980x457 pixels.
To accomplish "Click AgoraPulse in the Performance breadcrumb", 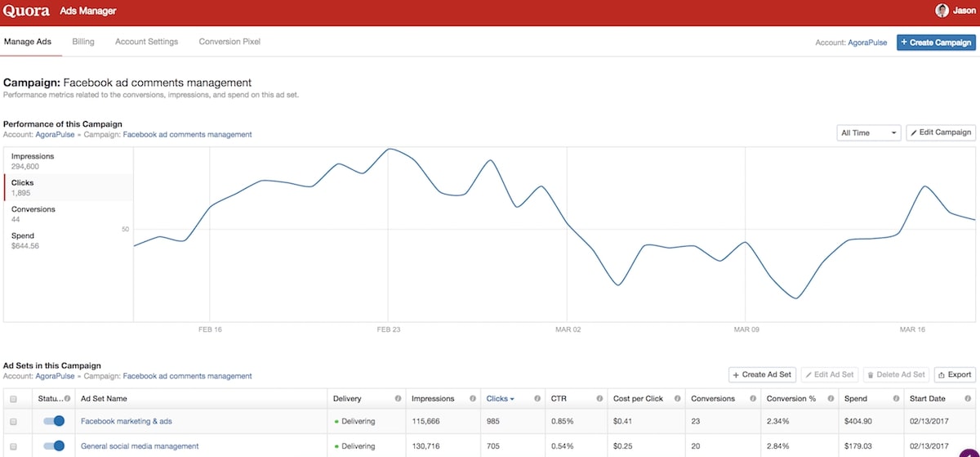I will pyautogui.click(x=56, y=135).
